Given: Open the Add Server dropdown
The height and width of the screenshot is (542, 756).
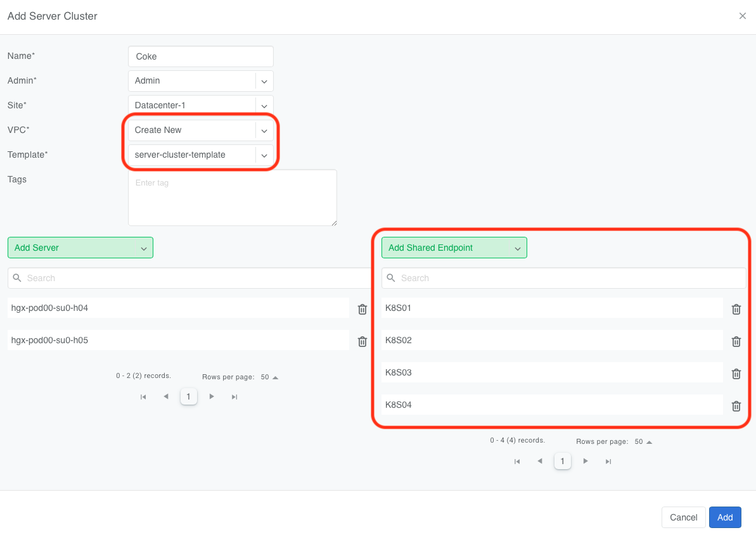Looking at the screenshot, I should 80,248.
